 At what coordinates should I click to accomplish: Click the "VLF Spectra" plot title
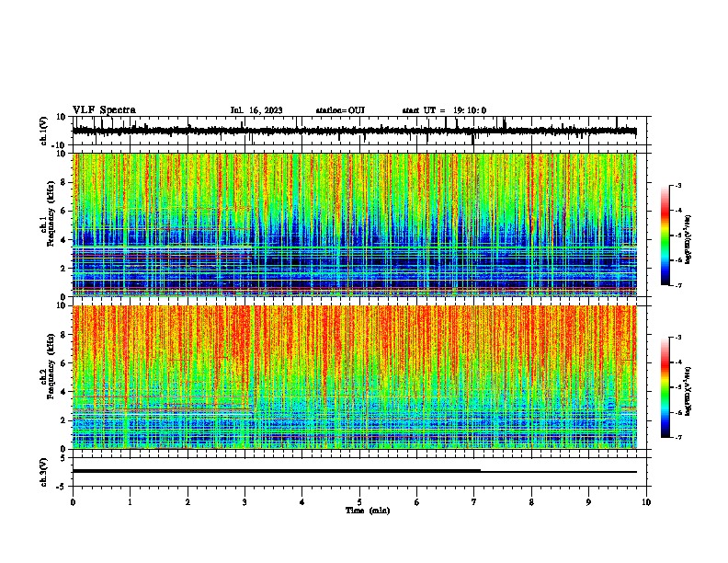(x=104, y=110)
